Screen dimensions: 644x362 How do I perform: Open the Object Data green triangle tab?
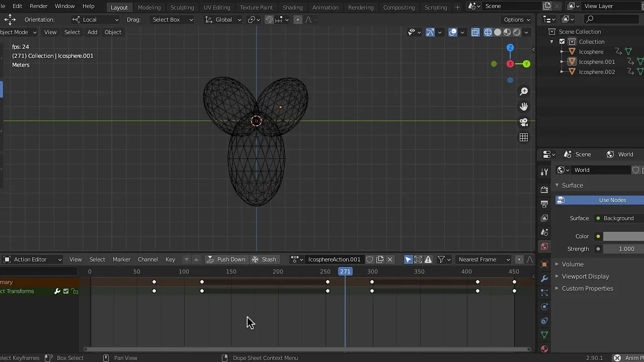[x=544, y=334]
